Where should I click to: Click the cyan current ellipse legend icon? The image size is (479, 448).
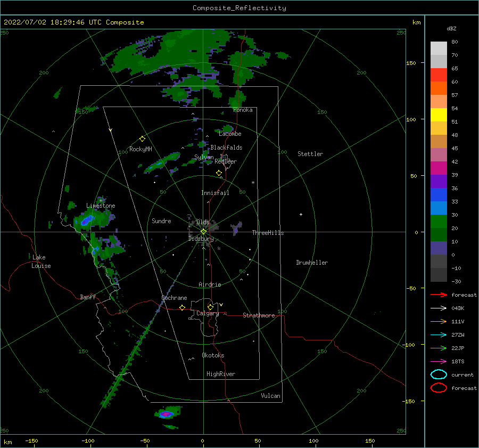tap(439, 374)
